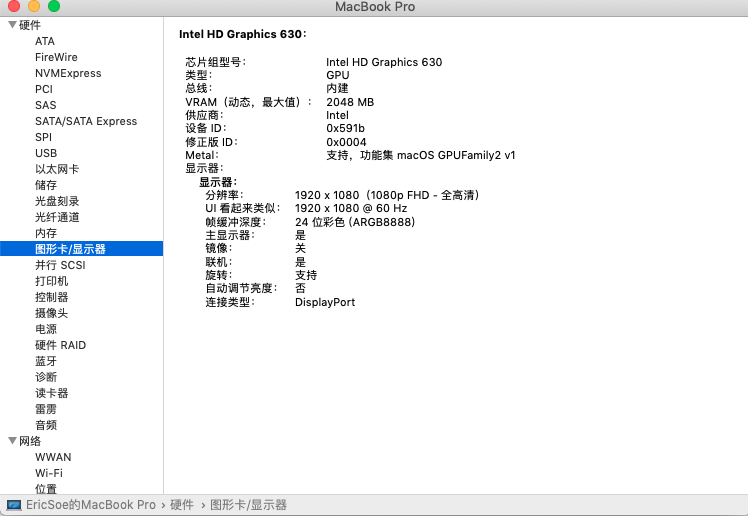Screen dimensions: 748x516
Task: Select 控制器 in the sidebar
Action: click(52, 297)
